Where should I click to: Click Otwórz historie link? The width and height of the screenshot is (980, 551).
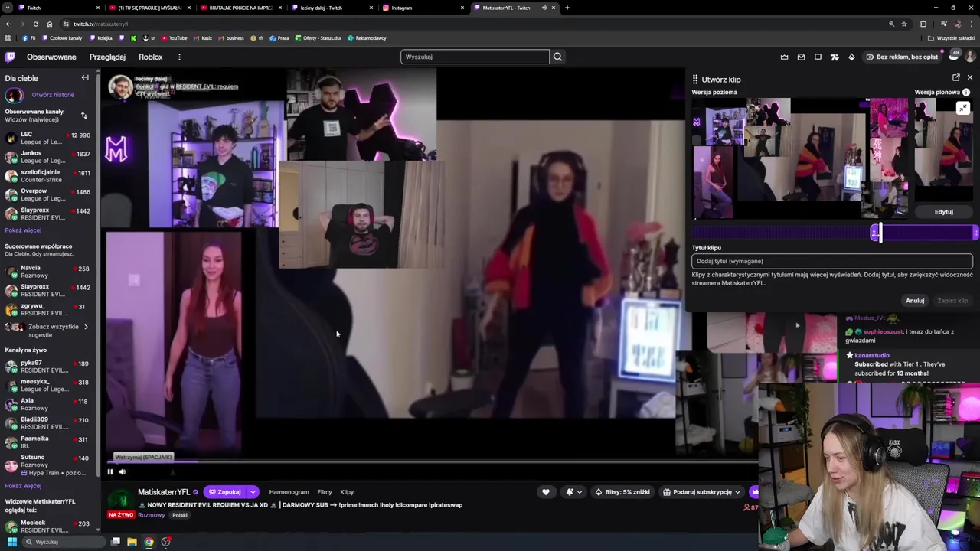click(x=53, y=95)
